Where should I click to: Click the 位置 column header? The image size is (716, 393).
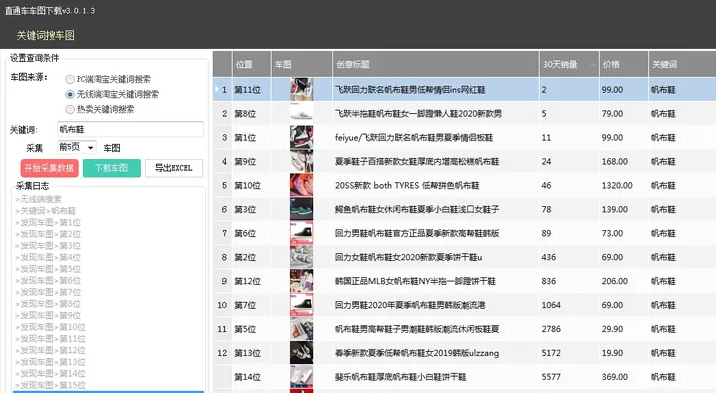pyautogui.click(x=252, y=64)
